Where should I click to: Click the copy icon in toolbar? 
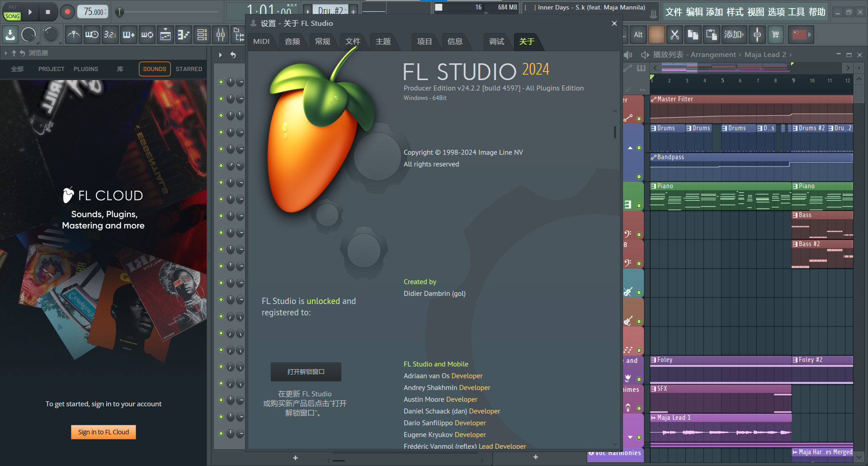693,34
